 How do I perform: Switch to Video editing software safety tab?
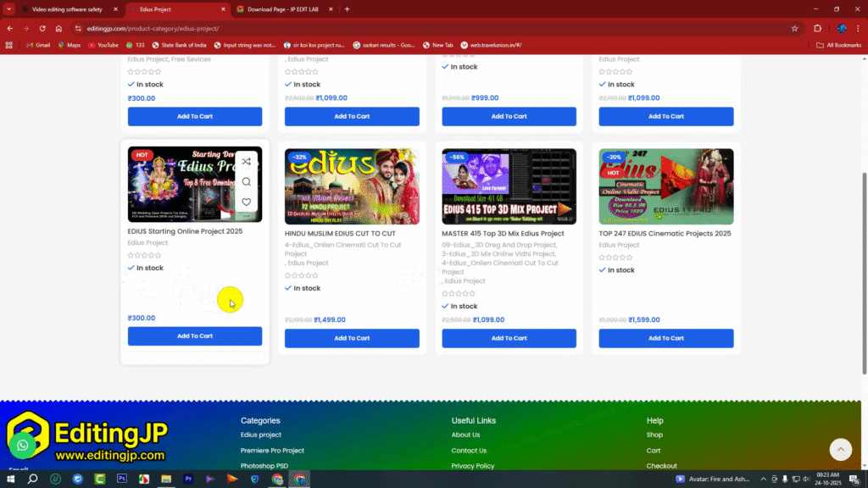pos(66,9)
